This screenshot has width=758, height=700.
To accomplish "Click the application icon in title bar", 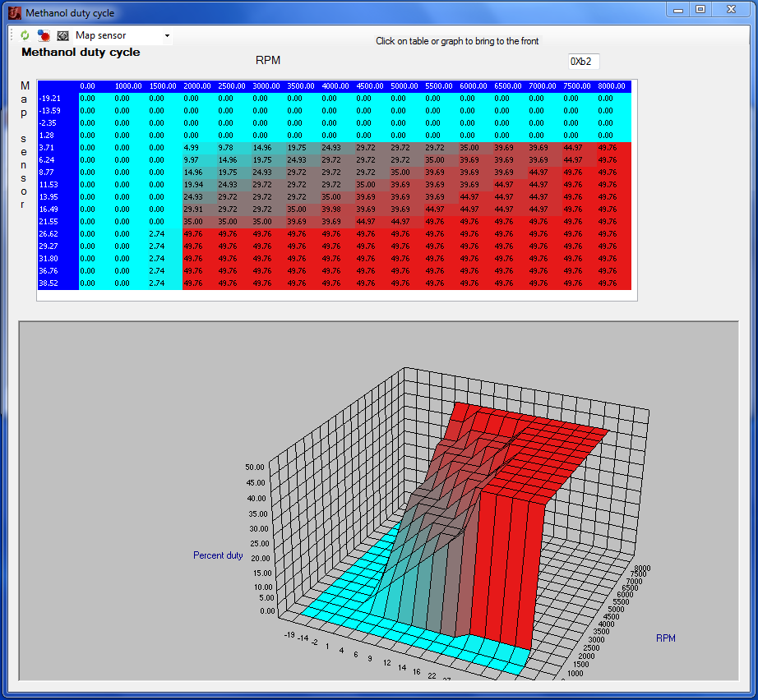I will coord(14,13).
